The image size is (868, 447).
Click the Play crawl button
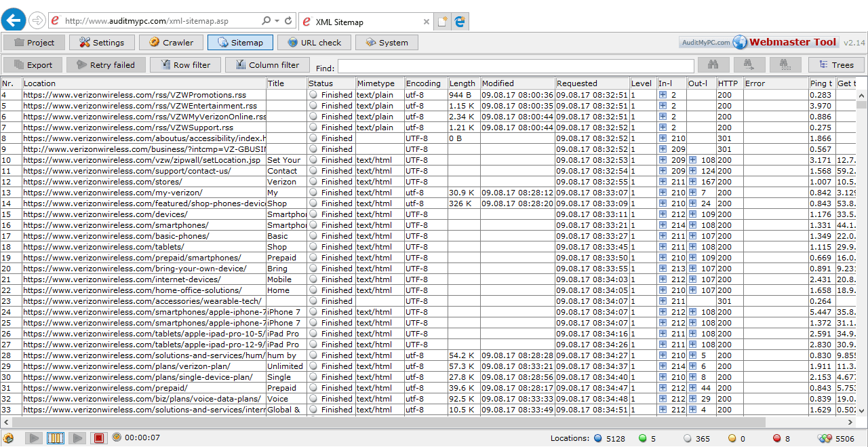tap(33, 438)
